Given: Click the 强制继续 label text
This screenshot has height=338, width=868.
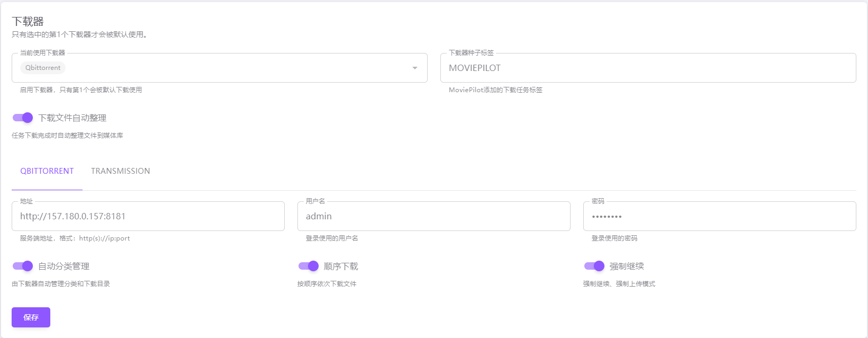Looking at the screenshot, I should 627,266.
